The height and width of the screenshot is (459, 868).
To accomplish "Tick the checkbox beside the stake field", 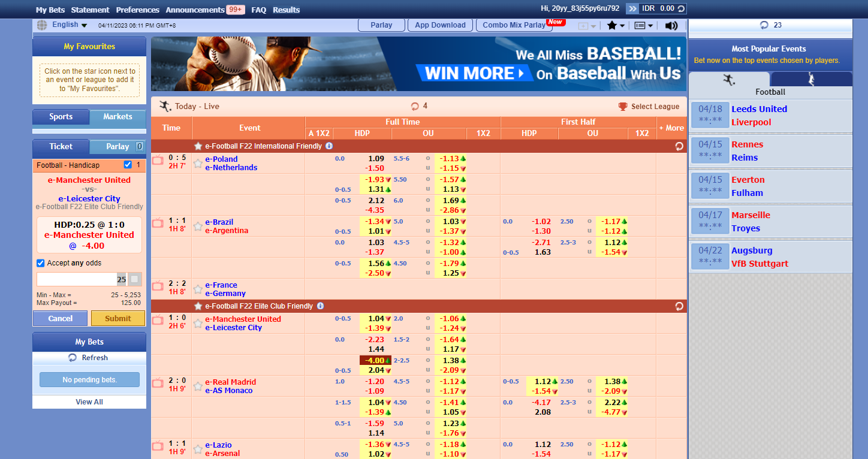I will click(134, 279).
